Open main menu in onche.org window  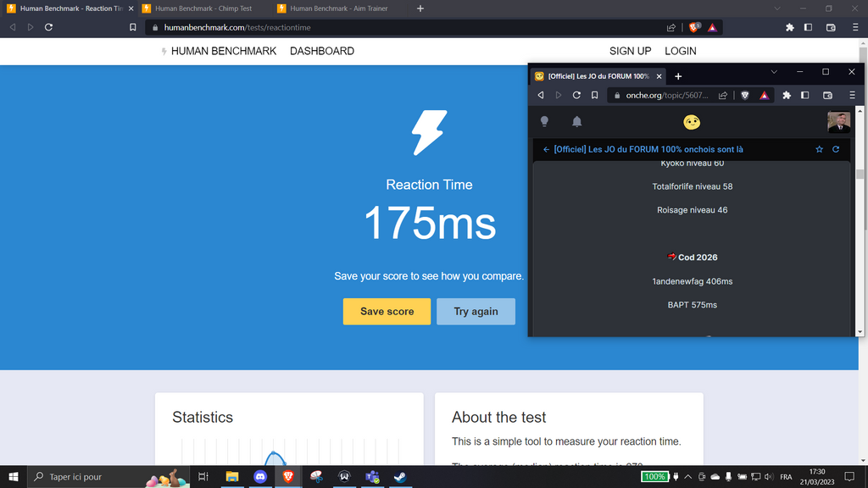coord(853,95)
